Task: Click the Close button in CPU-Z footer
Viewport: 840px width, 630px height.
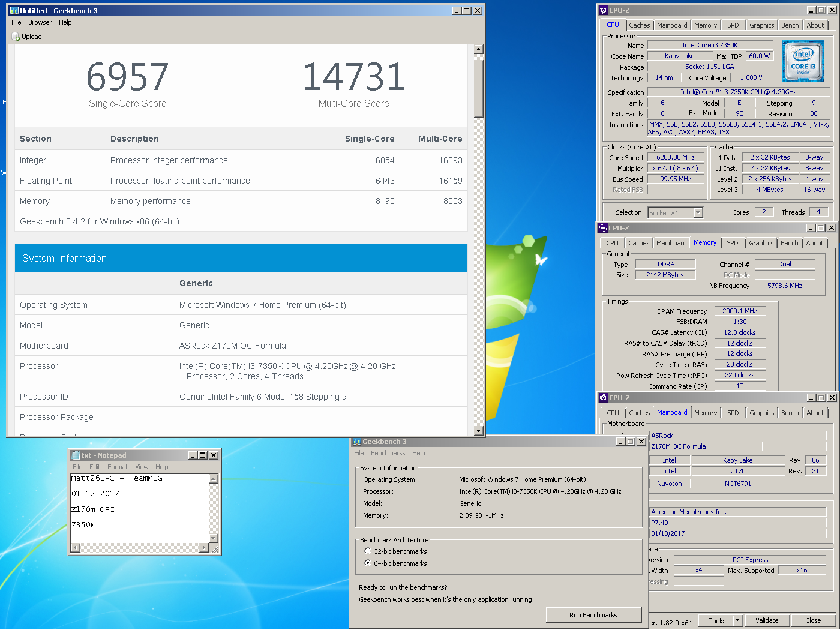Action: click(x=813, y=620)
